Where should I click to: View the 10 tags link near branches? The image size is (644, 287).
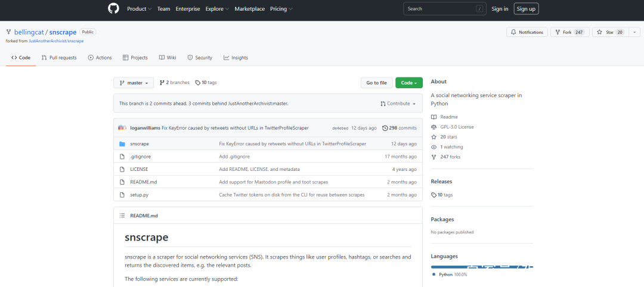(206, 82)
